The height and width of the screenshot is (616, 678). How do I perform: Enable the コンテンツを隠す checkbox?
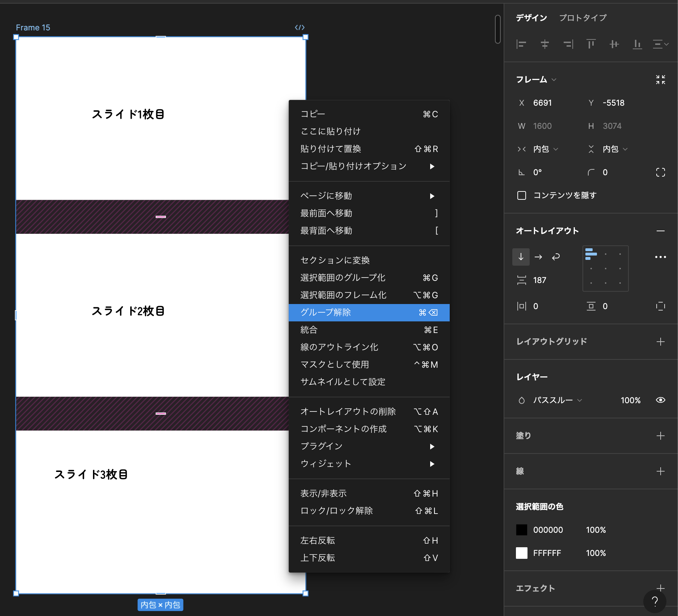522,195
